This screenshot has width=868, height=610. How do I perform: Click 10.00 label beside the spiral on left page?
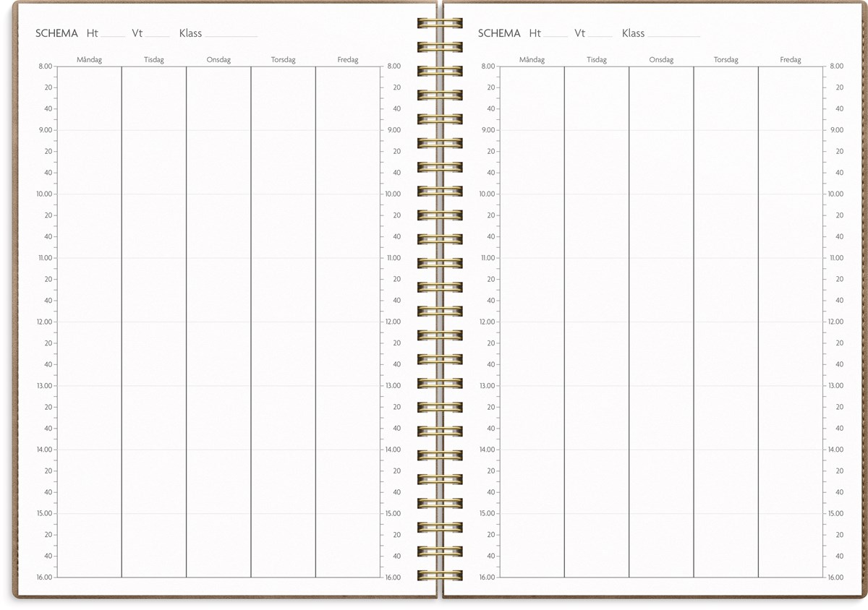pos(393,194)
